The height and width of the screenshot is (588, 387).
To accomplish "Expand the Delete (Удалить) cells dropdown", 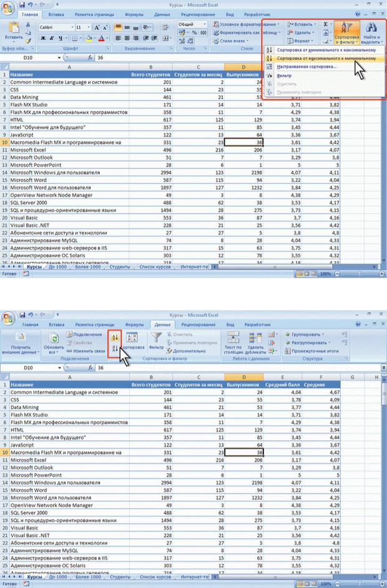I will tap(313, 32).
